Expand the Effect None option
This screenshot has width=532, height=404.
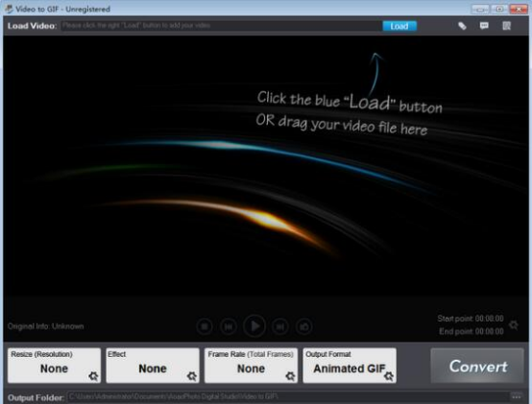(153, 366)
